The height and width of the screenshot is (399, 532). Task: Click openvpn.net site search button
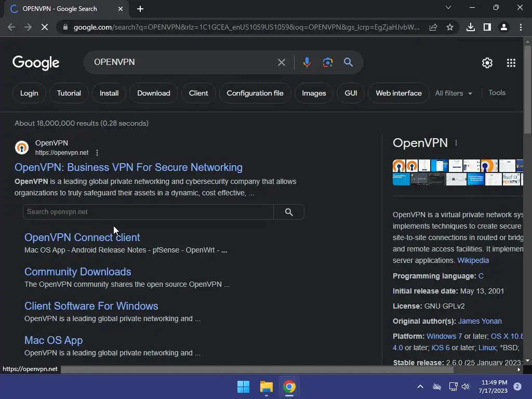(289, 212)
